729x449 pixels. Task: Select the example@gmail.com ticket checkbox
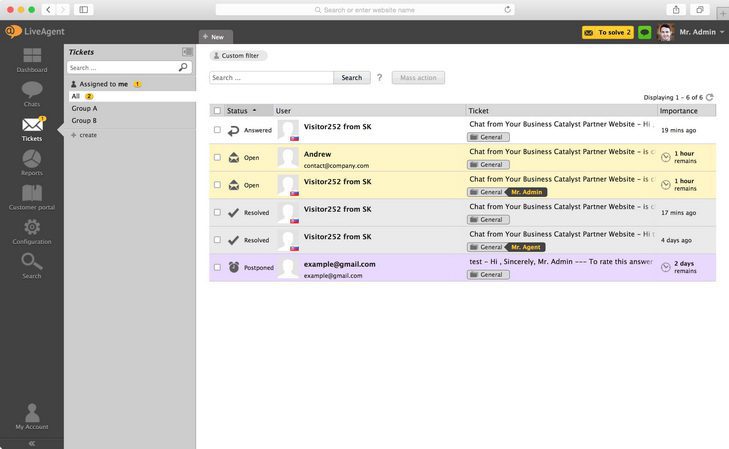pyautogui.click(x=217, y=267)
